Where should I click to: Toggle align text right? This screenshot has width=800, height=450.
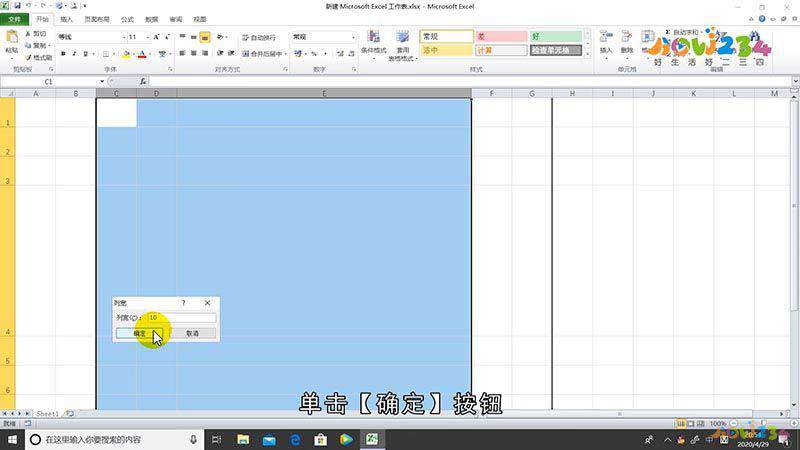[x=205, y=53]
